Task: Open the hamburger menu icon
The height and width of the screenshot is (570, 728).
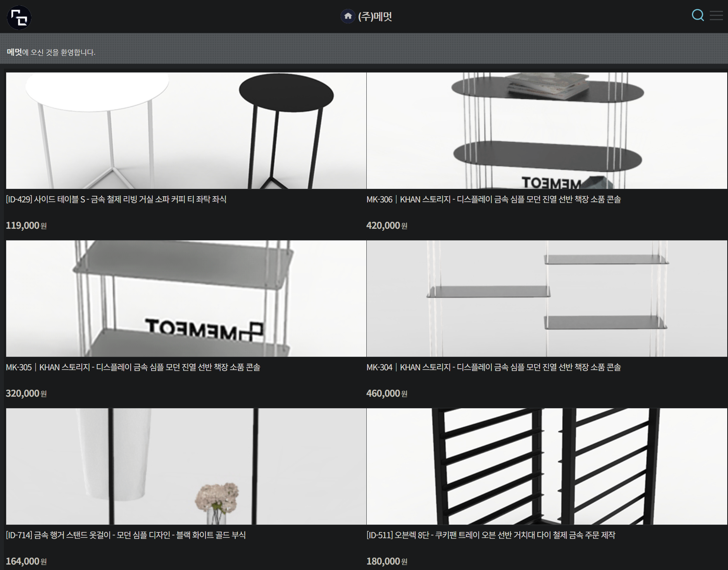Action: tap(716, 16)
